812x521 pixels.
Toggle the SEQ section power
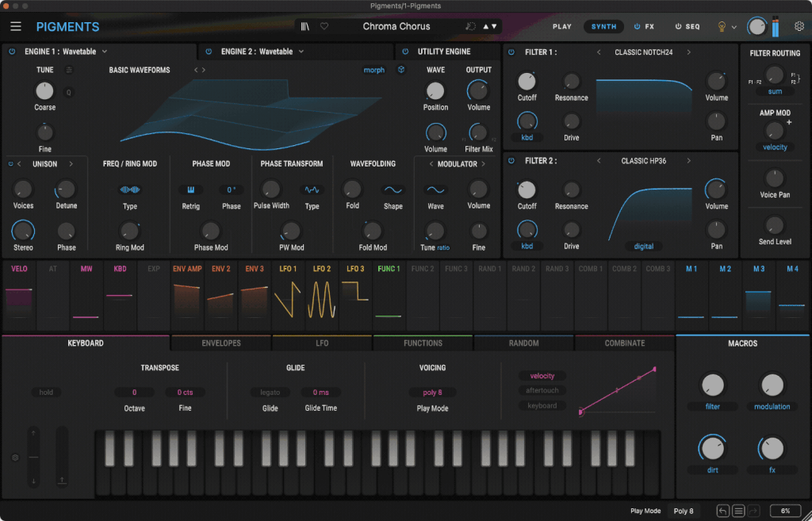[x=679, y=26]
